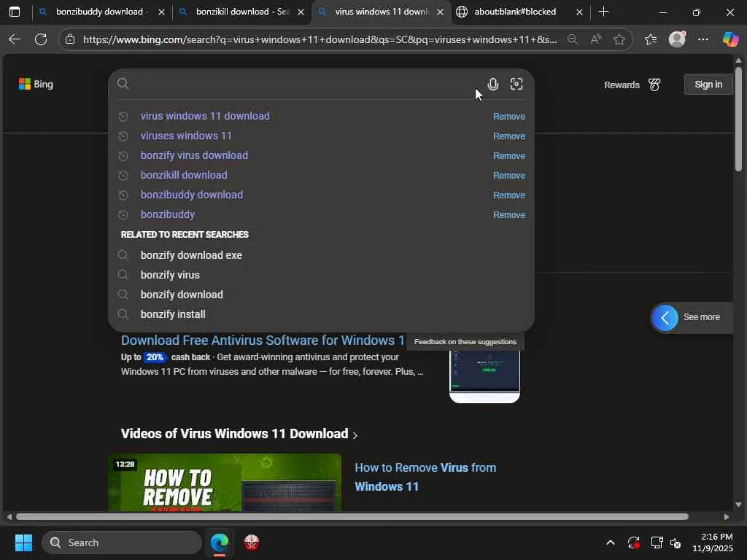Open the Copilot sidebar icon
Screen dimensions: 747x560
730,39
